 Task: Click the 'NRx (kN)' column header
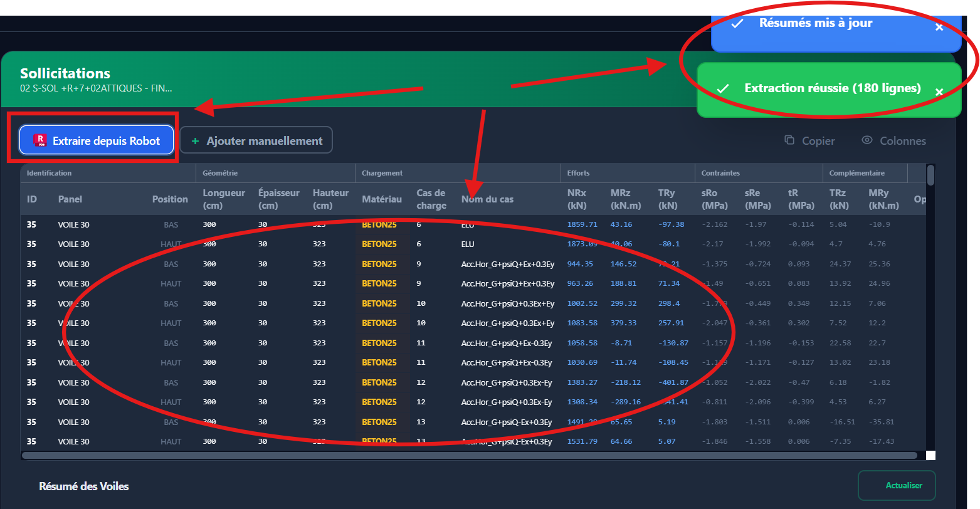(x=577, y=199)
